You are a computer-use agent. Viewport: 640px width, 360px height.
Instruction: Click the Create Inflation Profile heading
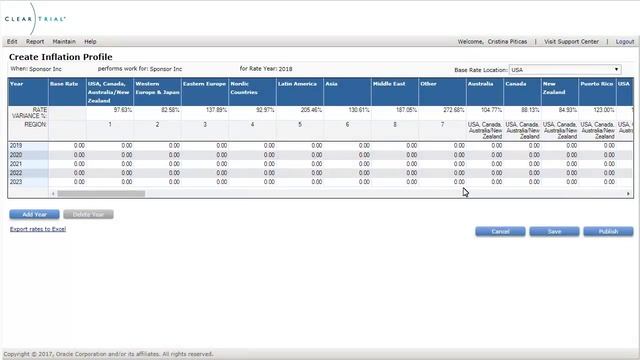tap(60, 57)
